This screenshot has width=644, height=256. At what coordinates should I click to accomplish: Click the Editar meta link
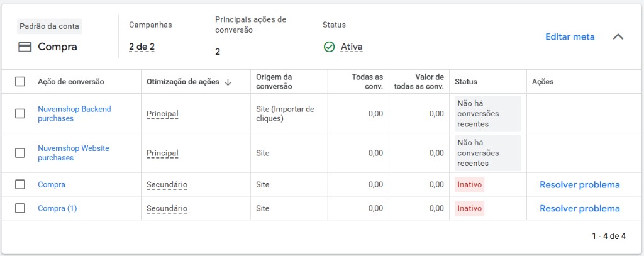pyautogui.click(x=570, y=36)
